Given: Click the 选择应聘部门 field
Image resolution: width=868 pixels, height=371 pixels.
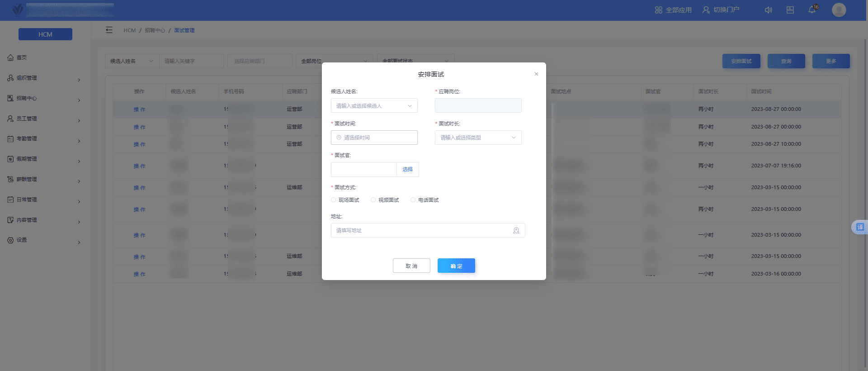Looking at the screenshot, I should click(260, 61).
